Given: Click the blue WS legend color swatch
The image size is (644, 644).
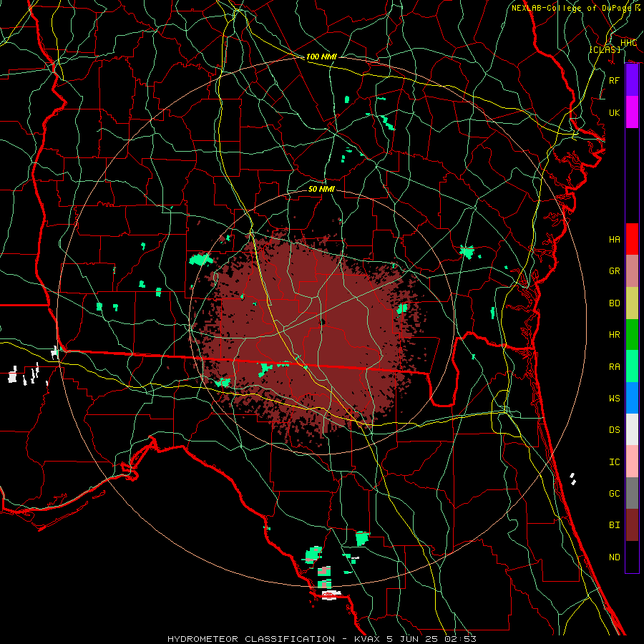Looking at the screenshot, I should click(632, 398).
